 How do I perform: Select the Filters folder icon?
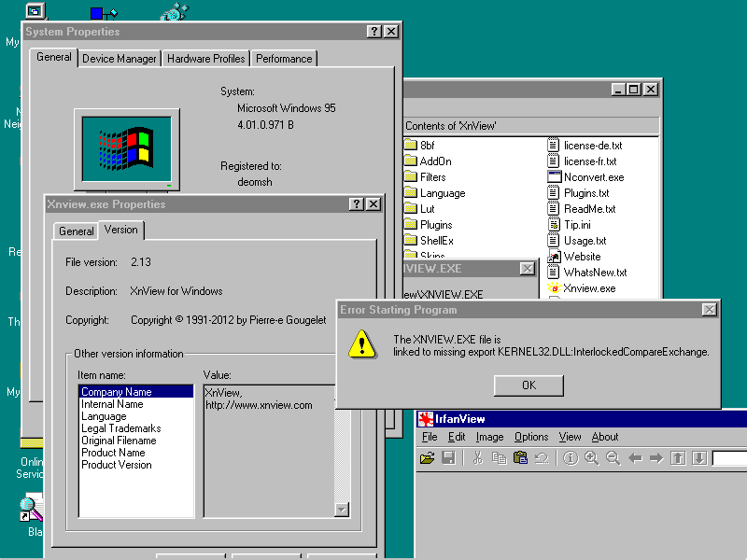click(x=411, y=176)
